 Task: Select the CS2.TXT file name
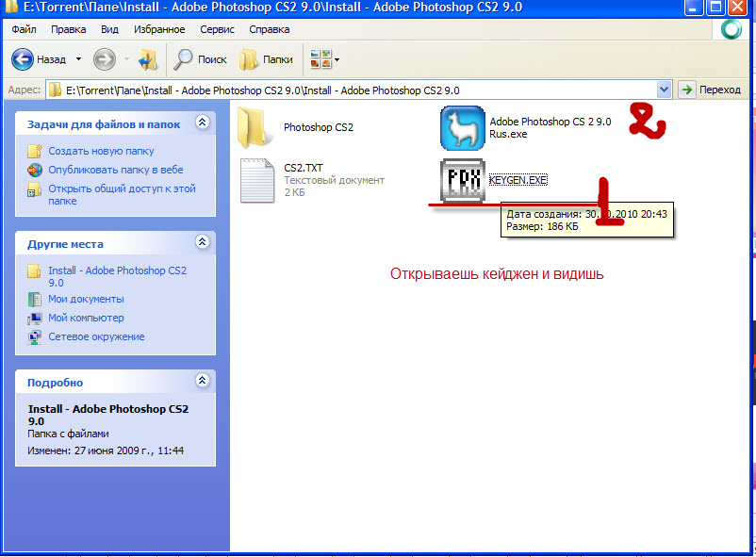304,168
